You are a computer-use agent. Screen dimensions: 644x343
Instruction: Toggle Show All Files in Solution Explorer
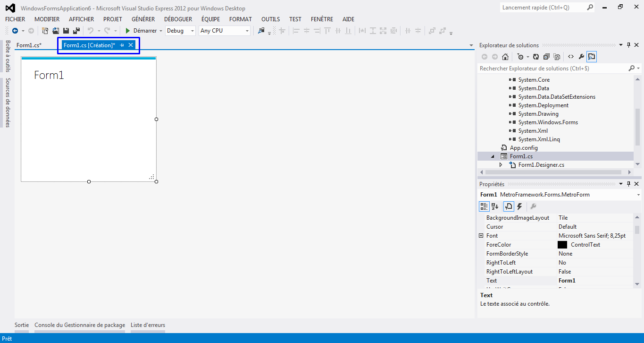point(557,57)
